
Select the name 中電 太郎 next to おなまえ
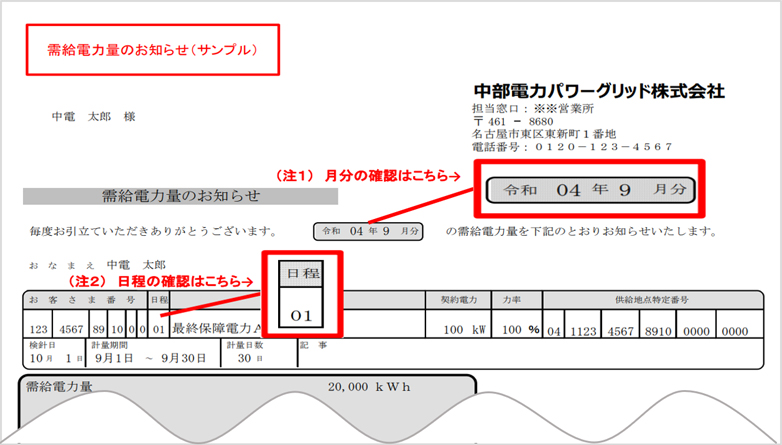click(136, 265)
